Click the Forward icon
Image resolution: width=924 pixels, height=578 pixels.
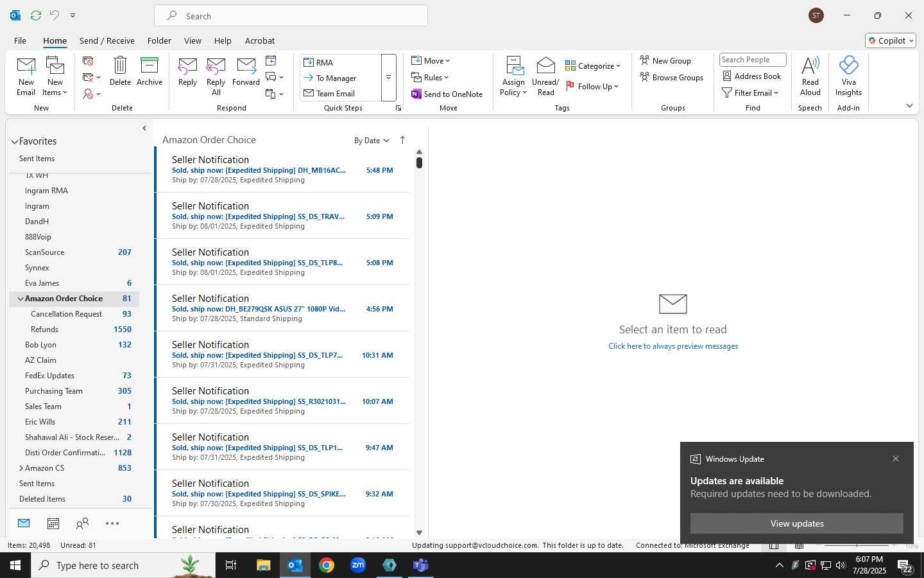point(246,71)
